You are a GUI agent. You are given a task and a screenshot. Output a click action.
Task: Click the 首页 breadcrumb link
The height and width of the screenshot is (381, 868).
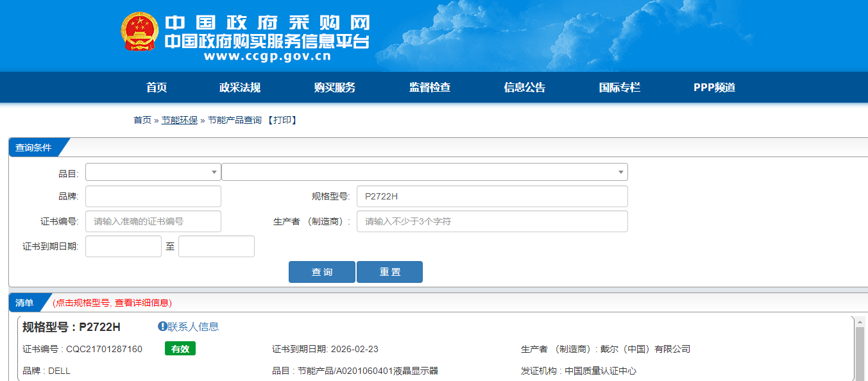(x=142, y=120)
